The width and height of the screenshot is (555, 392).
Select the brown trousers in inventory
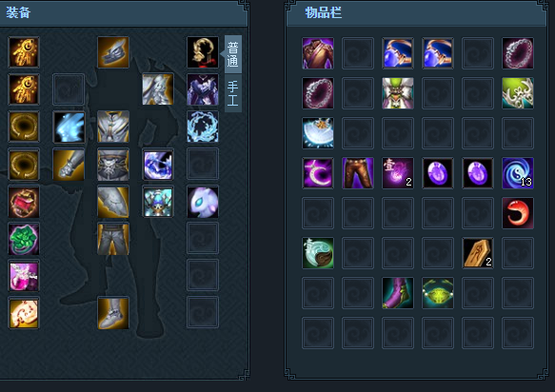point(358,173)
